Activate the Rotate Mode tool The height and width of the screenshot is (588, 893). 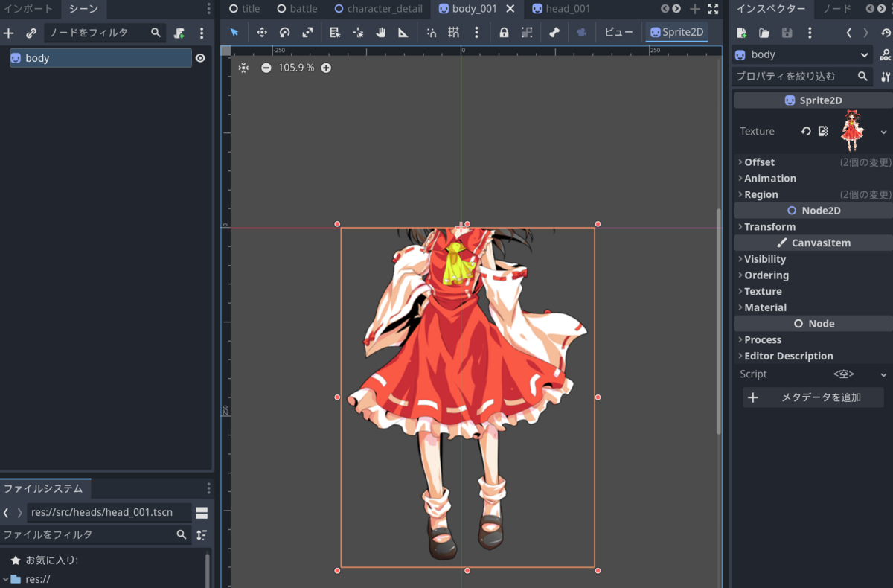tap(284, 33)
